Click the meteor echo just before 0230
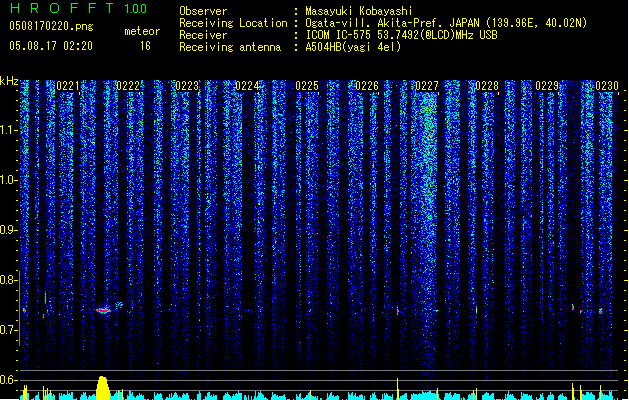This screenshot has height=400, width=629. point(601,311)
